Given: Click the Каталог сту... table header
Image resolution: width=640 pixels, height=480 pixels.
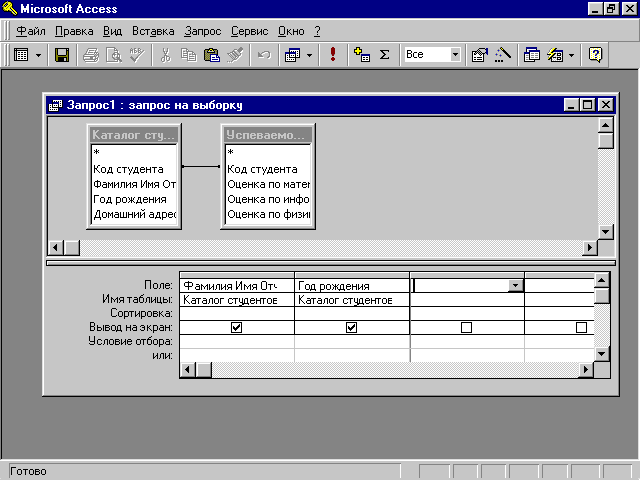Looking at the screenshot, I should click(x=134, y=135).
